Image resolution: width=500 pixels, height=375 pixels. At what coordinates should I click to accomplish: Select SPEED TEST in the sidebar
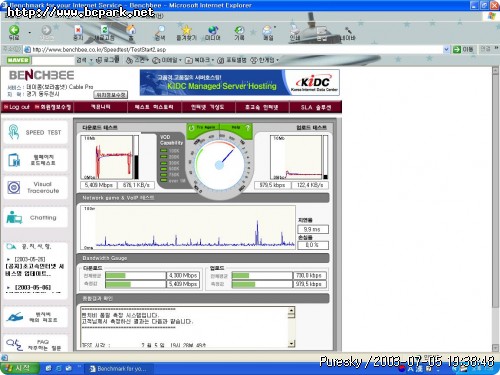point(36,132)
